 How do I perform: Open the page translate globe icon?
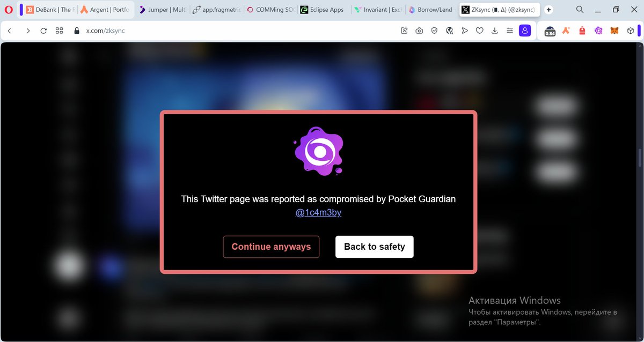tap(449, 31)
